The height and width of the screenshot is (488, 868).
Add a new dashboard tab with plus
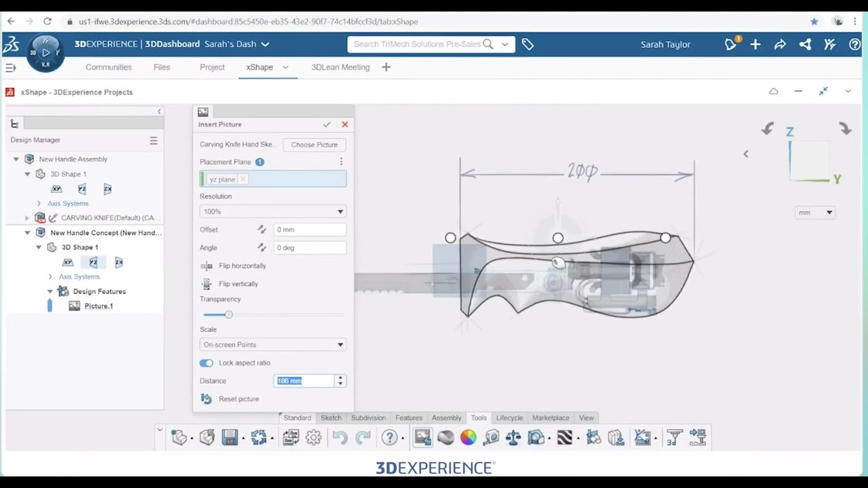(386, 67)
